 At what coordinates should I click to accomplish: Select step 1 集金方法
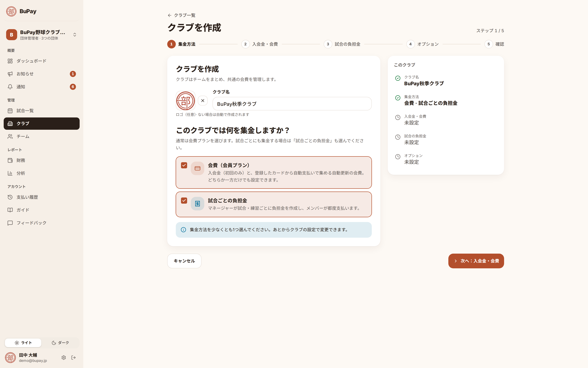point(181,44)
